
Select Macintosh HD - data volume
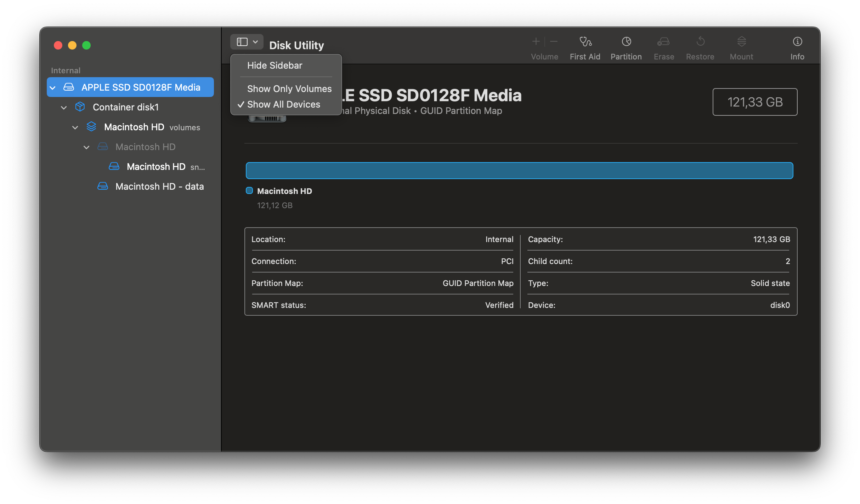(159, 187)
